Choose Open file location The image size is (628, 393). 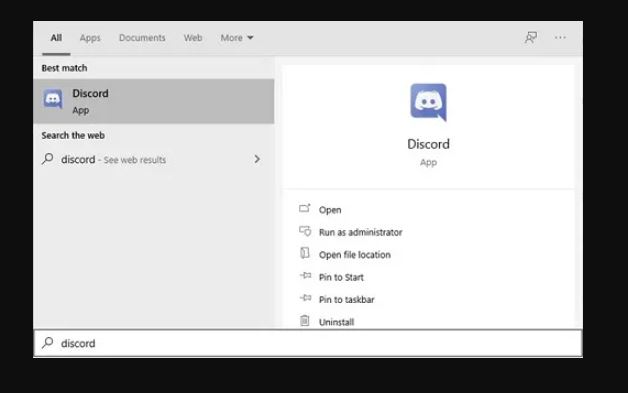(354, 255)
